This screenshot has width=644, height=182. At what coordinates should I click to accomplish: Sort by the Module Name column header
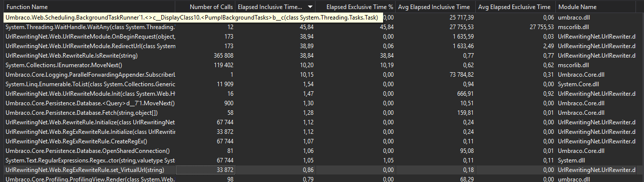[x=600, y=8]
